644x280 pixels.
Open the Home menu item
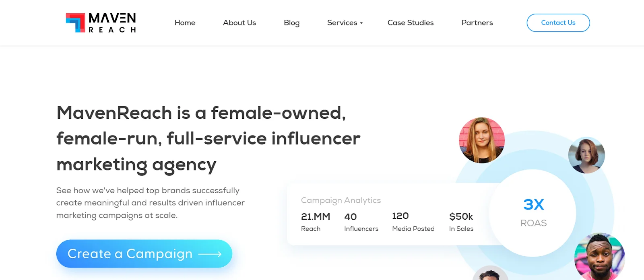point(185,23)
